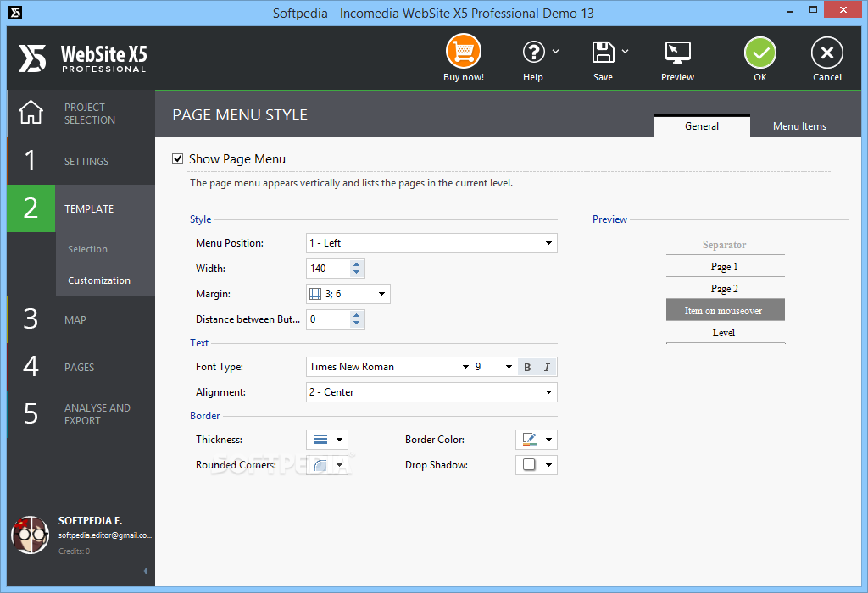Screen dimensions: 868x593
Task: Switch to the Menu Items tab
Action: click(799, 125)
